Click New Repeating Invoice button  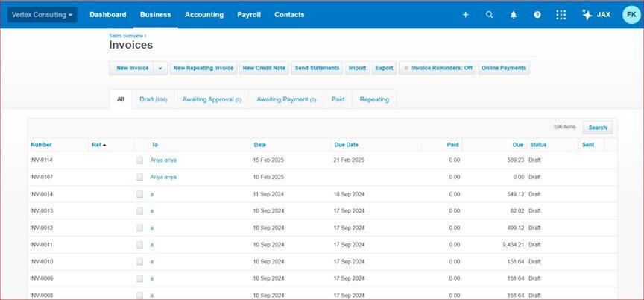203,68
